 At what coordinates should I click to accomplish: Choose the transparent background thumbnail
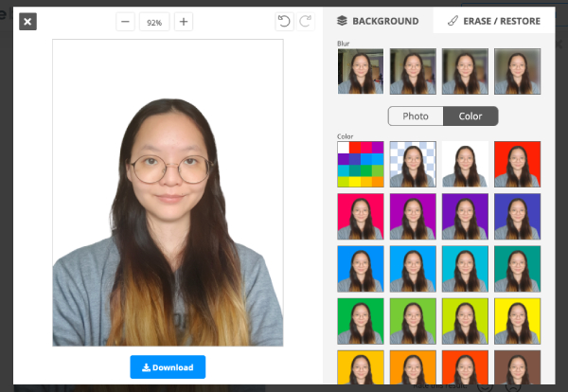tap(413, 164)
